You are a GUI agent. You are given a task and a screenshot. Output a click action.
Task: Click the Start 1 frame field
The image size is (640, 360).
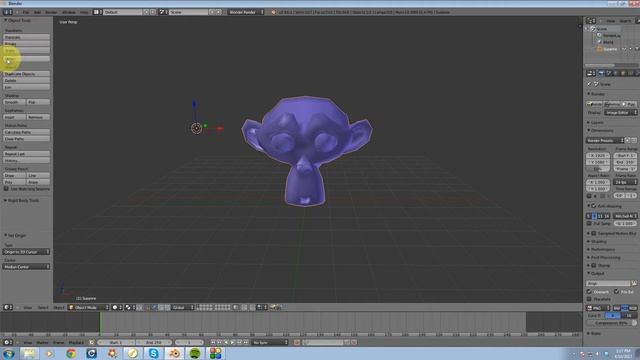(116, 342)
